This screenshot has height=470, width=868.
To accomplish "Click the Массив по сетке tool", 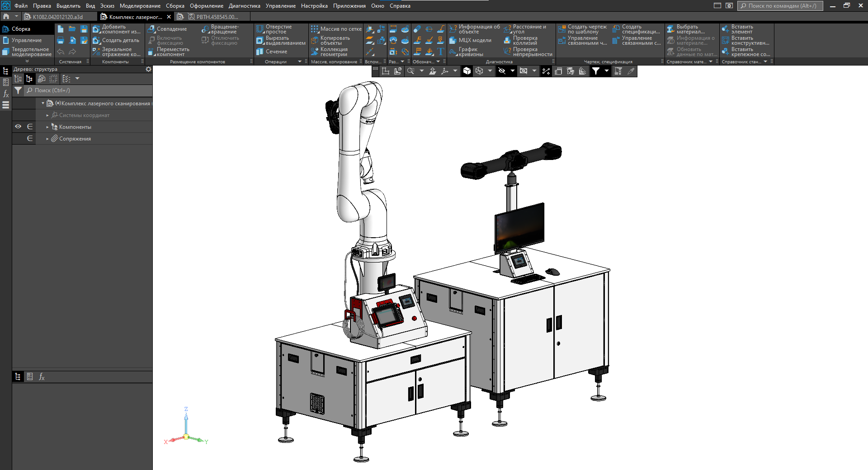I will click(336, 29).
